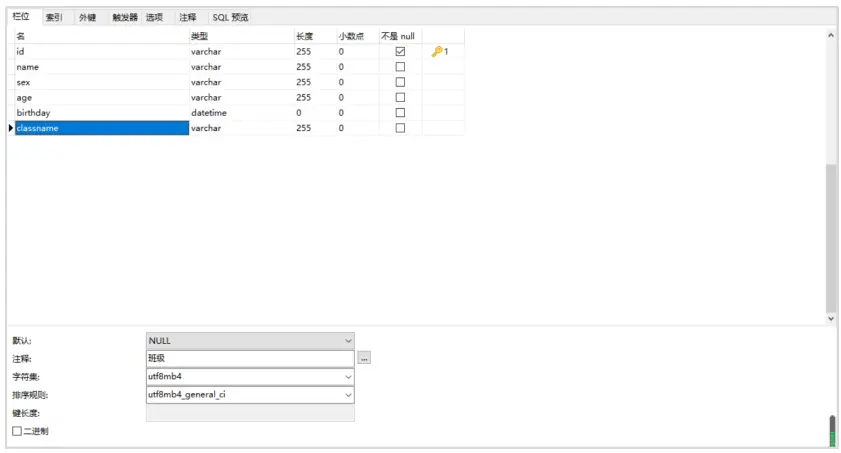The image size is (841, 453).
Task: Select the age field name cell
Action: (x=101, y=97)
